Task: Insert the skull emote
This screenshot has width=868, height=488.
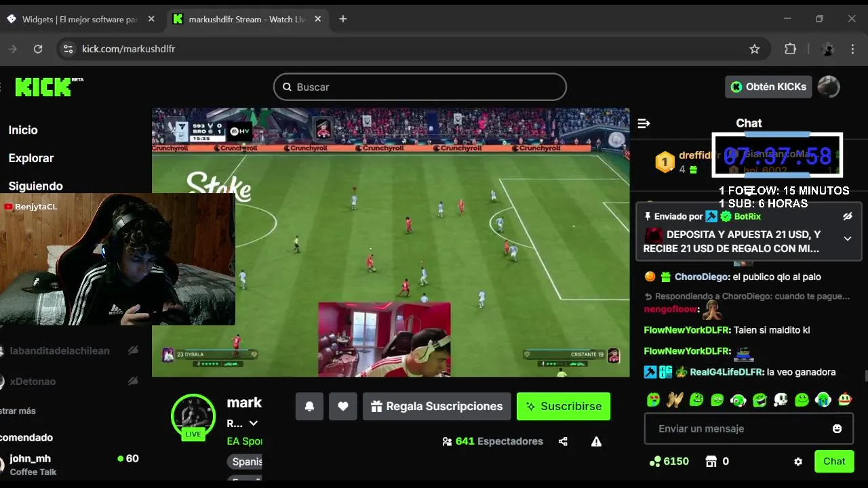Action: [x=781, y=400]
